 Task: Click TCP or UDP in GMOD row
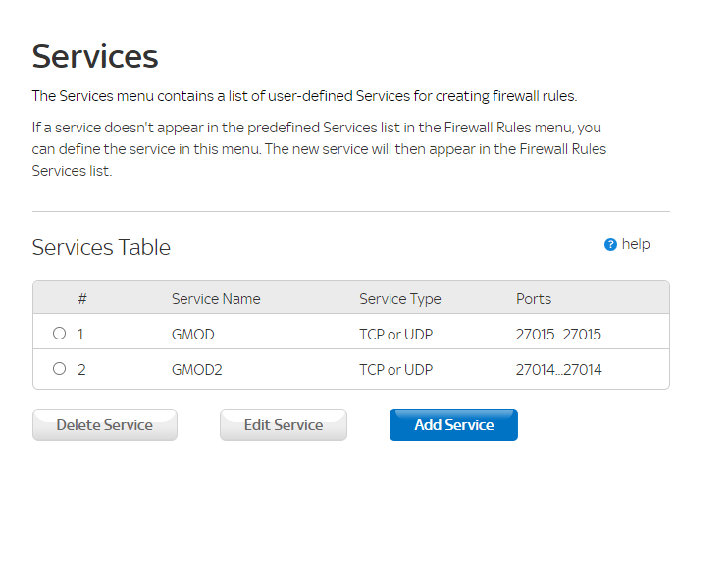(395, 335)
